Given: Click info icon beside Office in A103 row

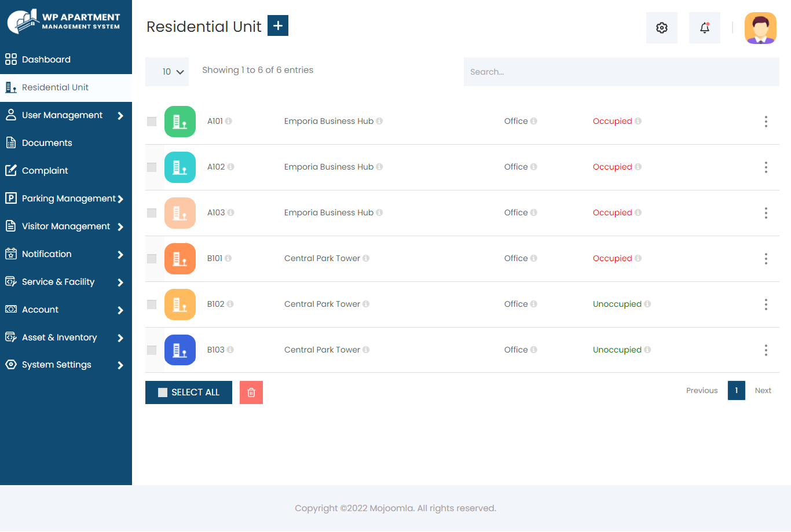Looking at the screenshot, I should [534, 212].
